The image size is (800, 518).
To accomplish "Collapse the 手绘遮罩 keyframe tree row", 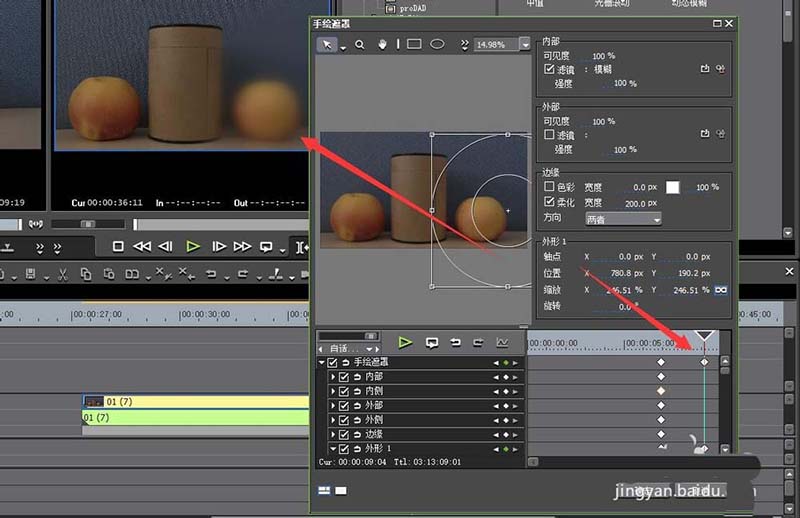I will [x=322, y=362].
